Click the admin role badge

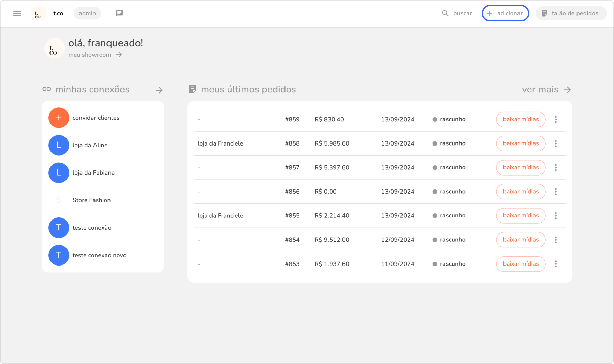coord(87,13)
